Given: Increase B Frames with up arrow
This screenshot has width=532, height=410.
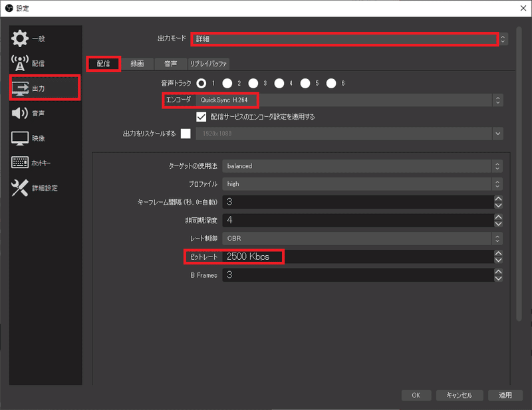Looking at the screenshot, I should (498, 272).
